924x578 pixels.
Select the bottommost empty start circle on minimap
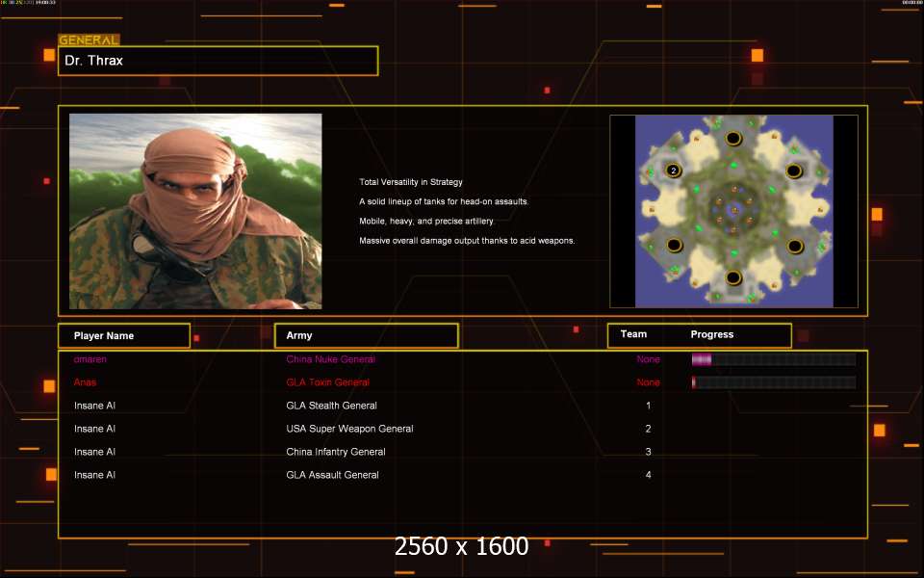click(x=733, y=277)
